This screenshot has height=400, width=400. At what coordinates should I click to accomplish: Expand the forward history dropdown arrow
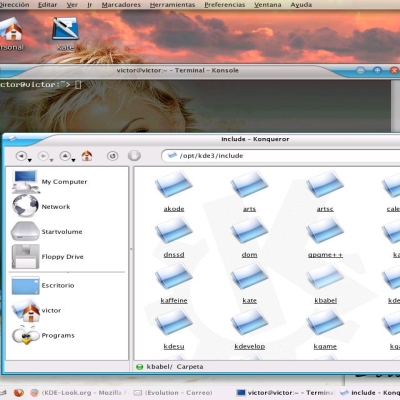click(x=52, y=160)
